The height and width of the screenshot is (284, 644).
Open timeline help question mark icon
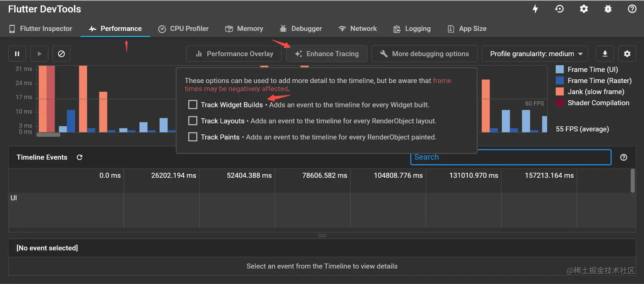(x=624, y=157)
